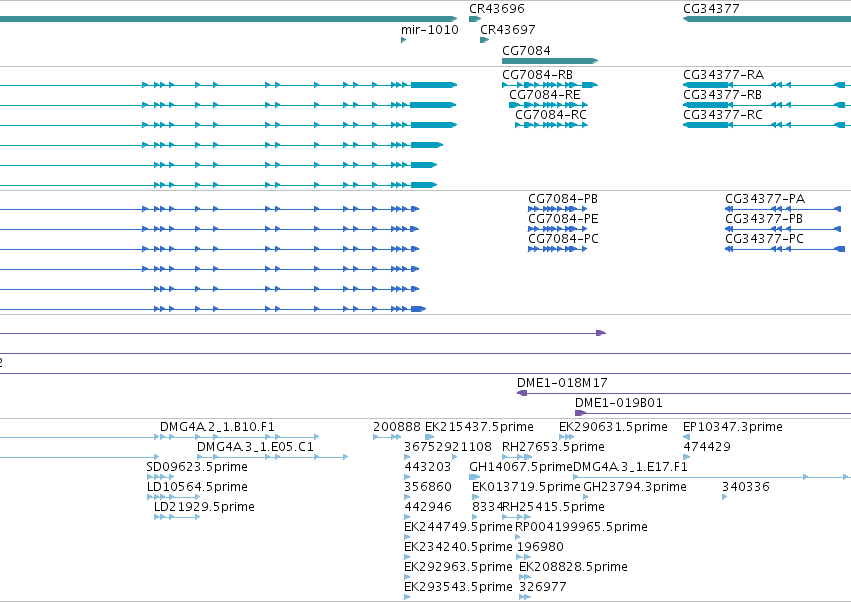Click the 443203 feature label

coord(428,467)
